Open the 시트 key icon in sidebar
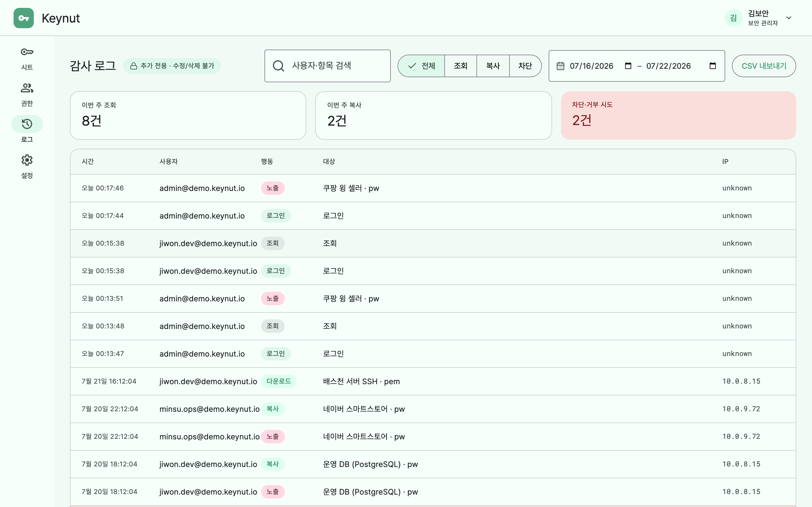Image resolution: width=812 pixels, height=507 pixels. pyautogui.click(x=27, y=52)
